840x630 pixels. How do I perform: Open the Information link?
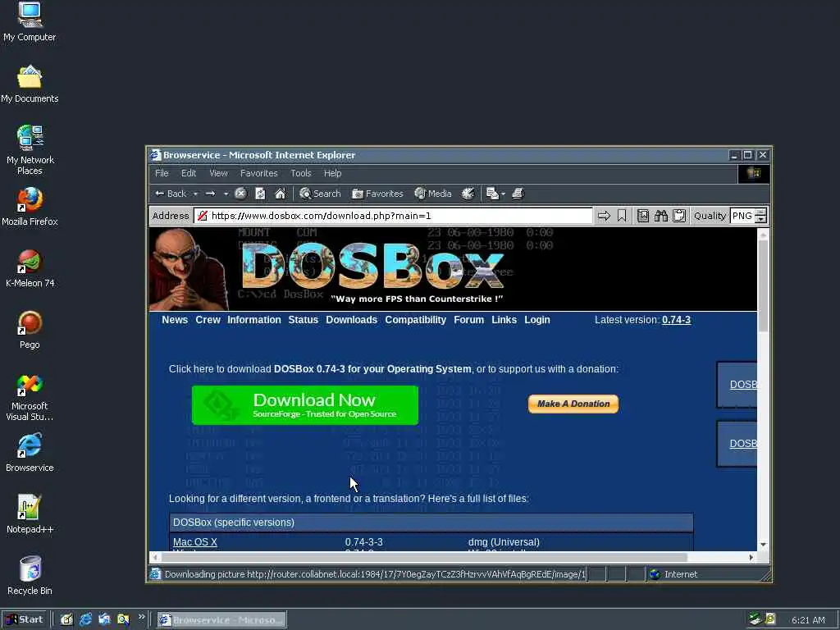pyautogui.click(x=254, y=320)
